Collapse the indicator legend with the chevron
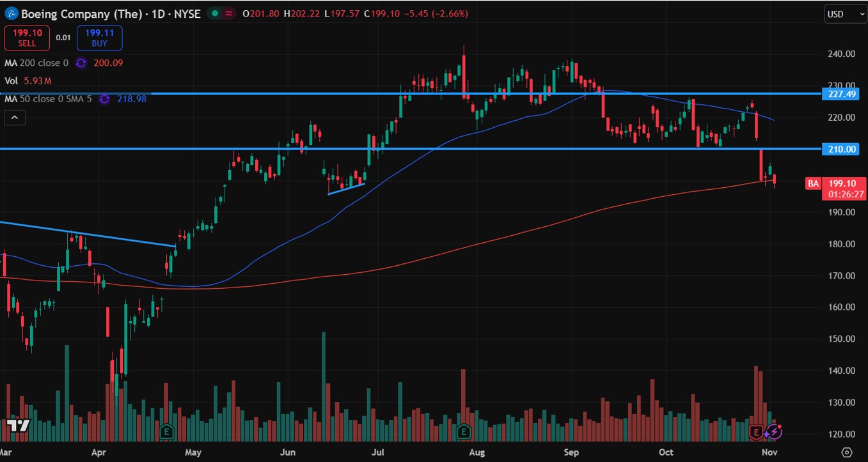This screenshot has width=868, height=462. [14, 117]
